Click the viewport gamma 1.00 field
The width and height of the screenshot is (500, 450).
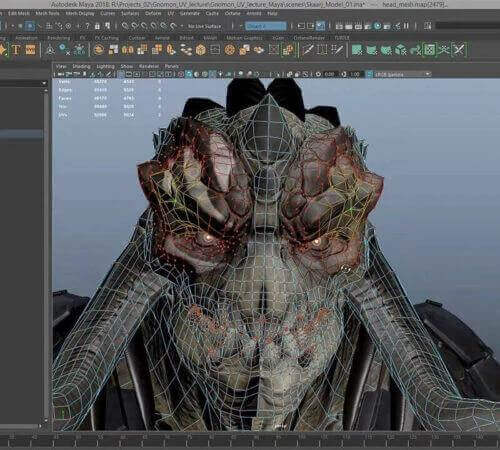pyautogui.click(x=355, y=74)
